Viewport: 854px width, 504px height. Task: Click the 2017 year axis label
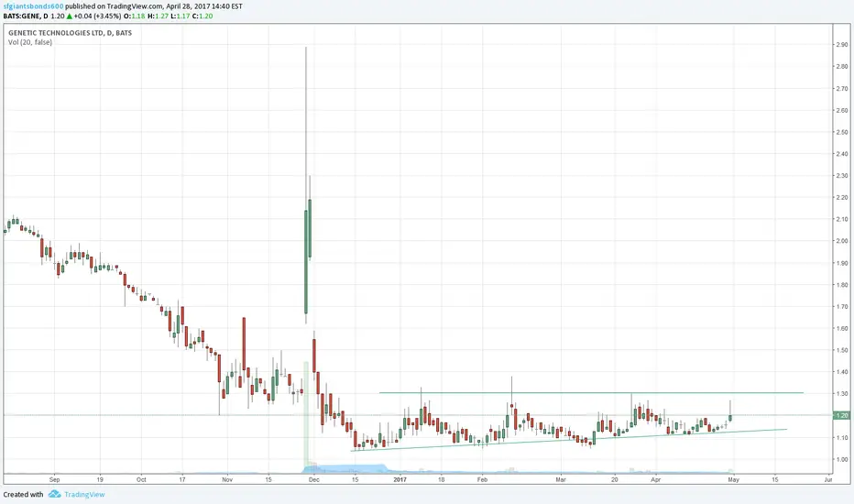[400, 480]
